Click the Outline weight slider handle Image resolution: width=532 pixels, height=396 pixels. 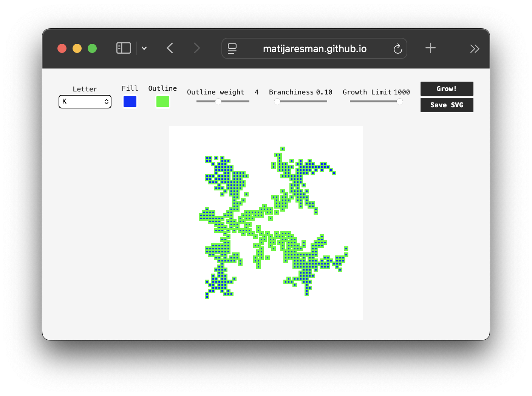(x=218, y=101)
